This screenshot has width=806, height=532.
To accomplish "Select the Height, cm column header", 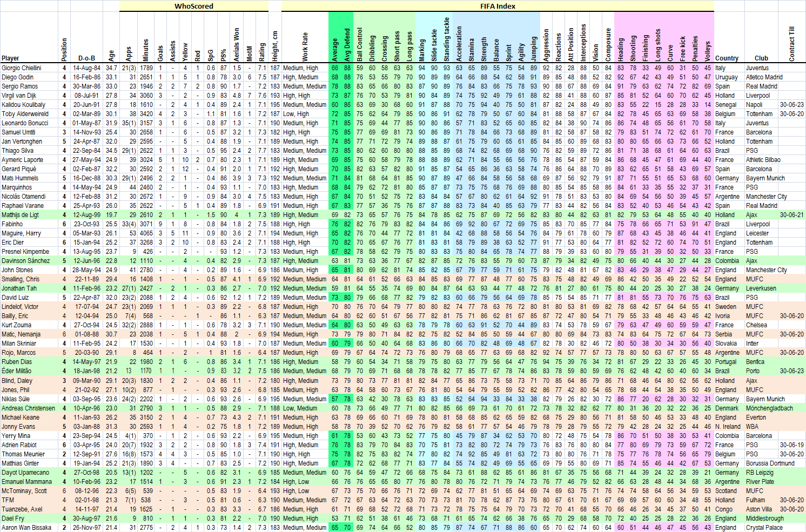I will (x=276, y=37).
